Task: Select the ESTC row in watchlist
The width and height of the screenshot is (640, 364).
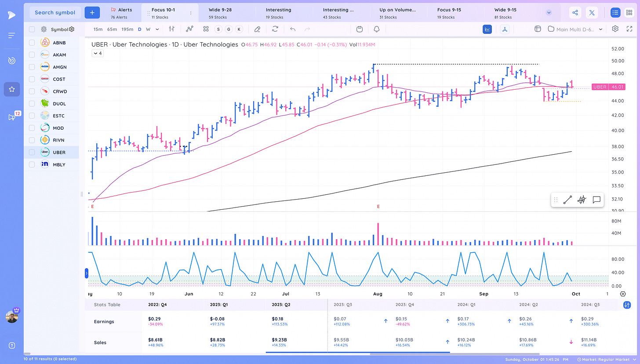Action: 52,116
